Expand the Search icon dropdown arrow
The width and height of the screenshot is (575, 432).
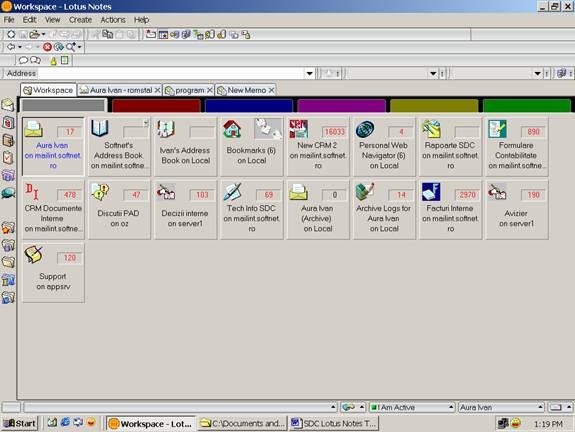(79, 47)
